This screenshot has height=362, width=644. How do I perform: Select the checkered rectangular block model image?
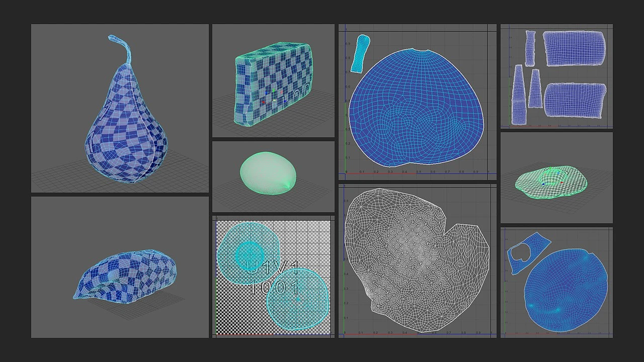pyautogui.click(x=273, y=80)
